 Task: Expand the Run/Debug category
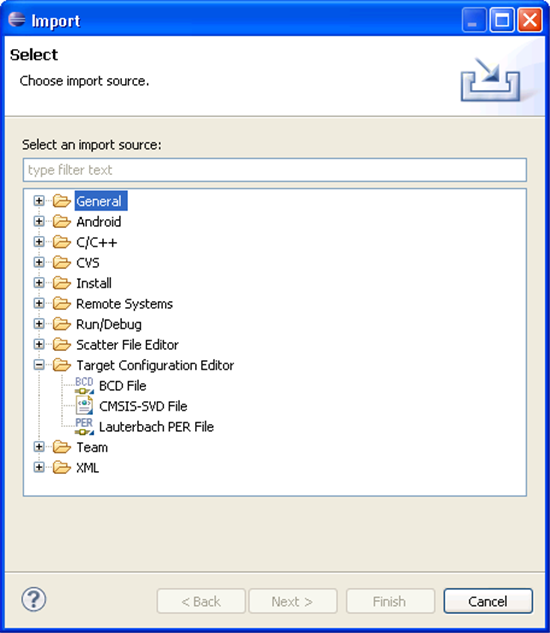[39, 324]
